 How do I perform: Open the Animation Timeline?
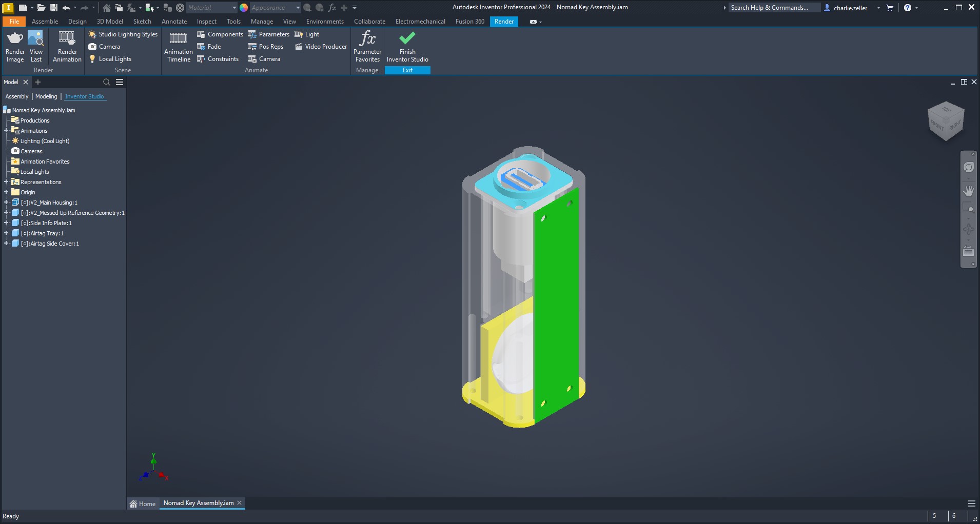tap(178, 46)
